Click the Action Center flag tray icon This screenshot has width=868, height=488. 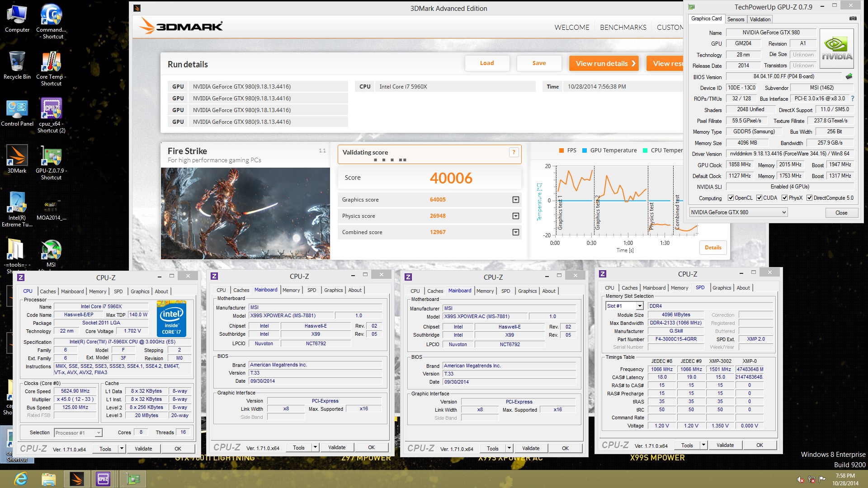[822, 479]
